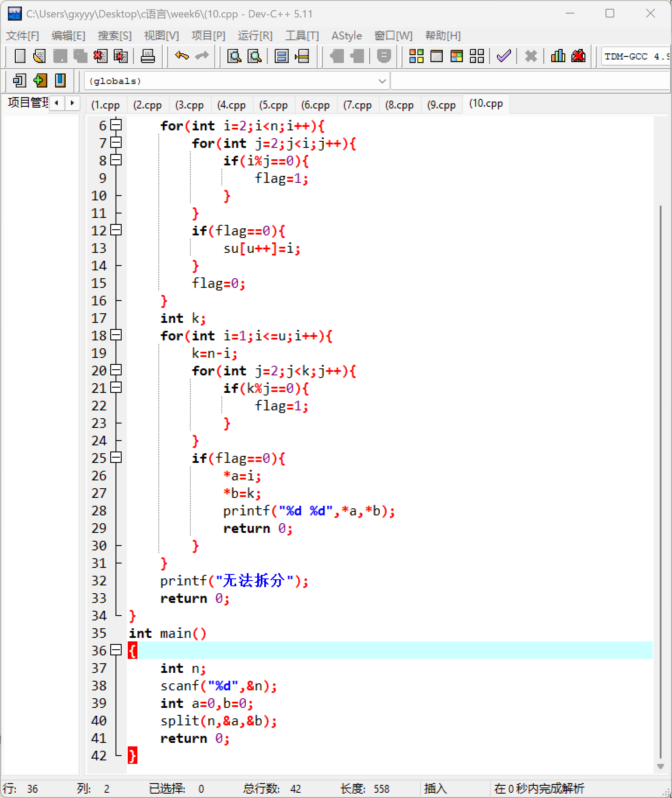The width and height of the screenshot is (672, 798).
Task: Click the empty members combo box beside (globals)
Action: coord(531,81)
